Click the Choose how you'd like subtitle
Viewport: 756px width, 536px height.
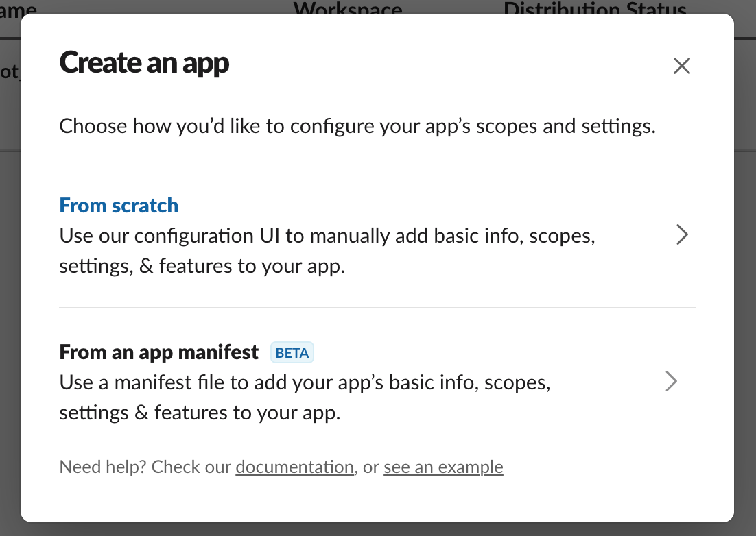(x=357, y=127)
